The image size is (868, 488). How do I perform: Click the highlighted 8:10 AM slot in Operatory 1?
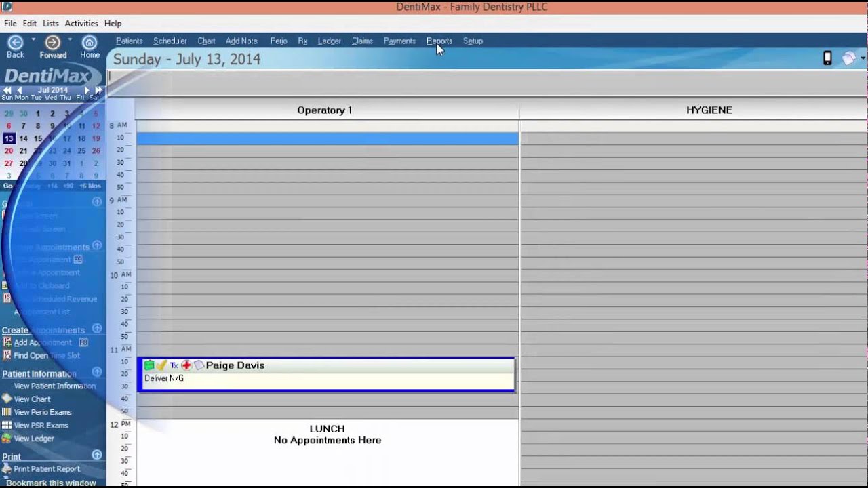click(x=328, y=138)
